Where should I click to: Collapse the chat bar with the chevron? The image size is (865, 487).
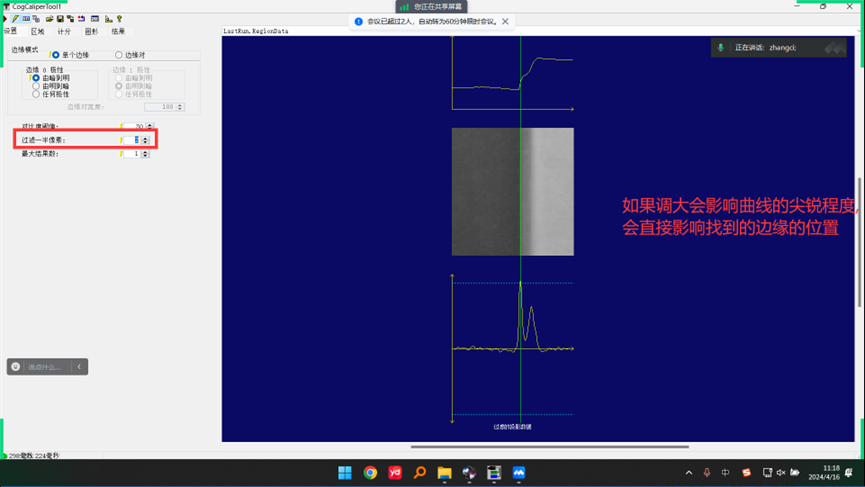click(x=79, y=367)
